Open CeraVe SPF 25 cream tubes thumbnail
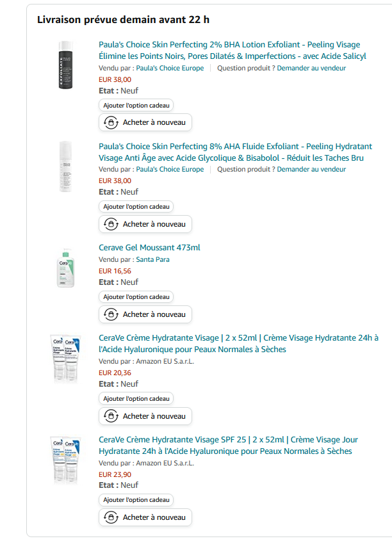Screen dimensions: 392x541 tap(65, 460)
